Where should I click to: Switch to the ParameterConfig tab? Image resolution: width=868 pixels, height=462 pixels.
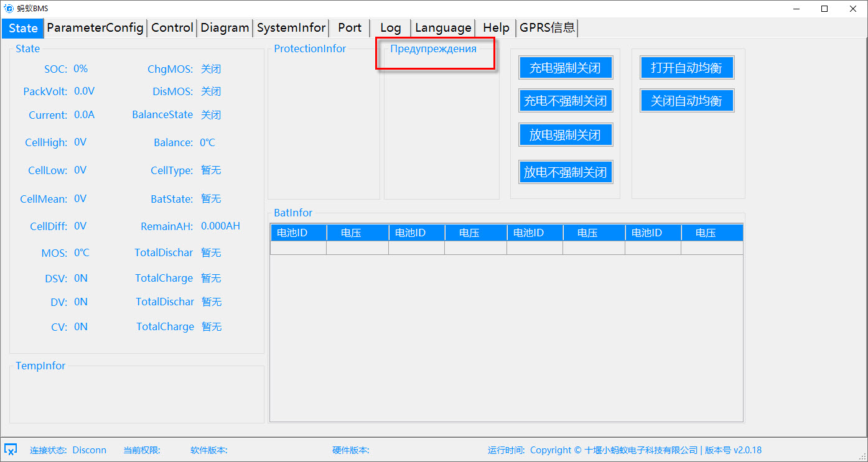tap(95, 28)
